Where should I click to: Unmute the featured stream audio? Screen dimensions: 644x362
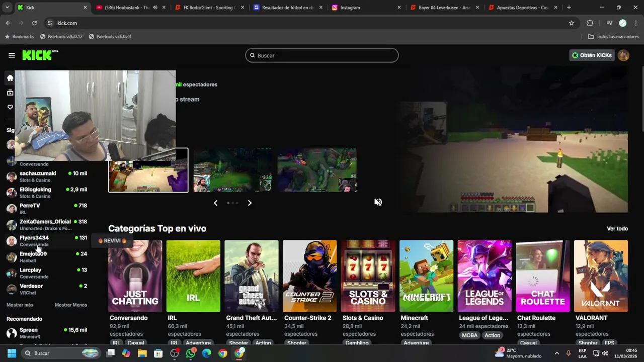coord(378,202)
